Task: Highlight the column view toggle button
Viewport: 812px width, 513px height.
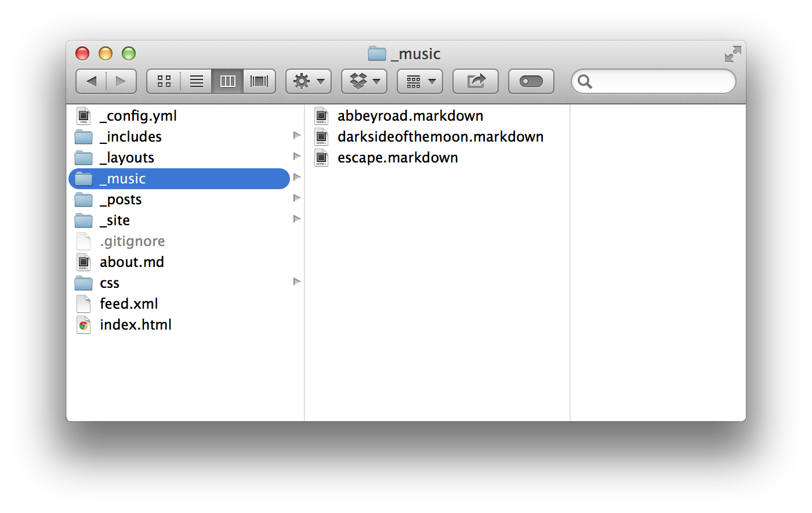Action: [227, 81]
